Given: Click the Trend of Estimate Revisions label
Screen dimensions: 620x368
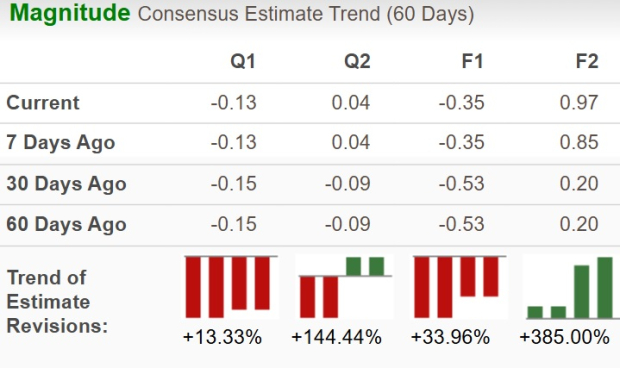Looking at the screenshot, I should pos(57,302).
